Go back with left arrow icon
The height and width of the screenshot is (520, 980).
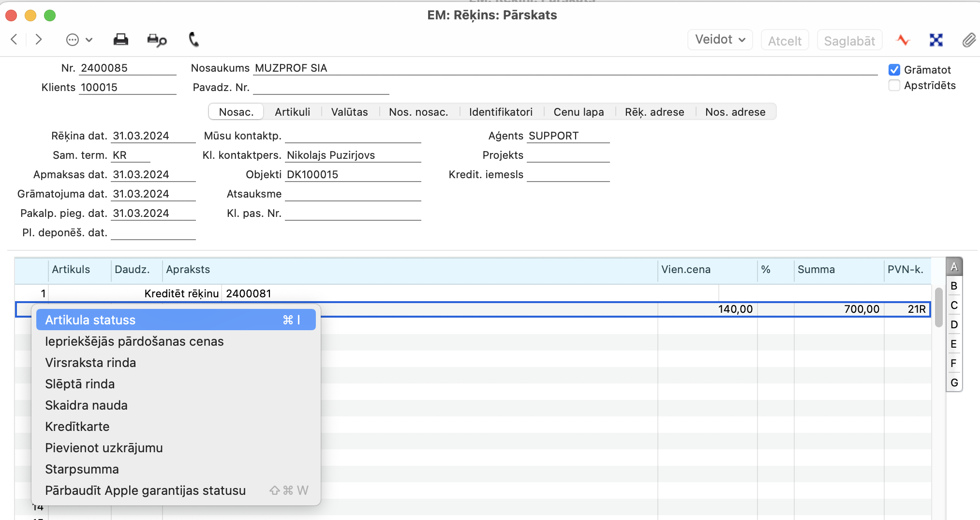click(15, 40)
